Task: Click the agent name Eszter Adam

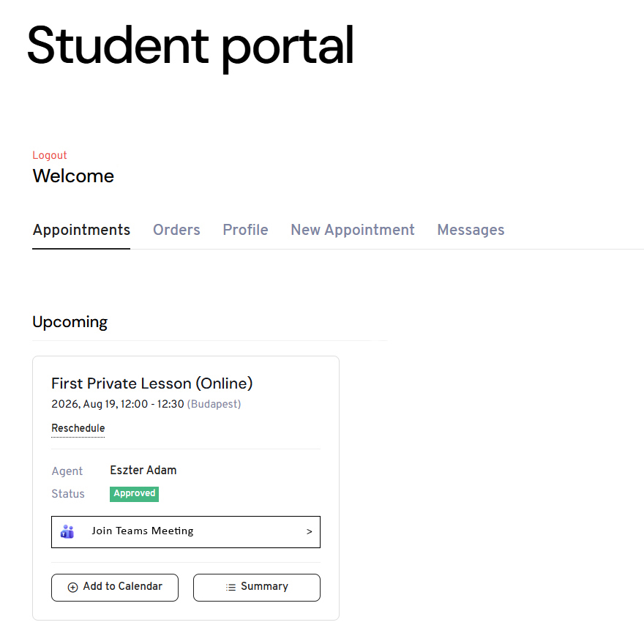Action: [143, 471]
